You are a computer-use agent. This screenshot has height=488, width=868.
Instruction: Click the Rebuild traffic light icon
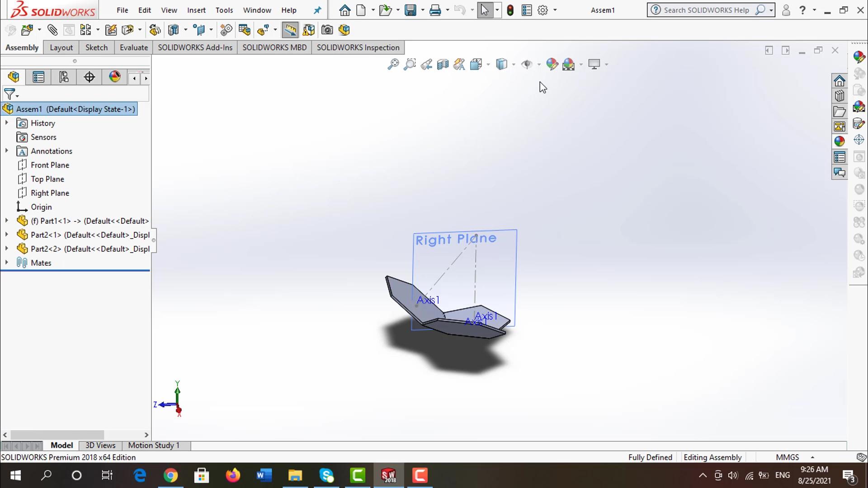[x=510, y=10]
